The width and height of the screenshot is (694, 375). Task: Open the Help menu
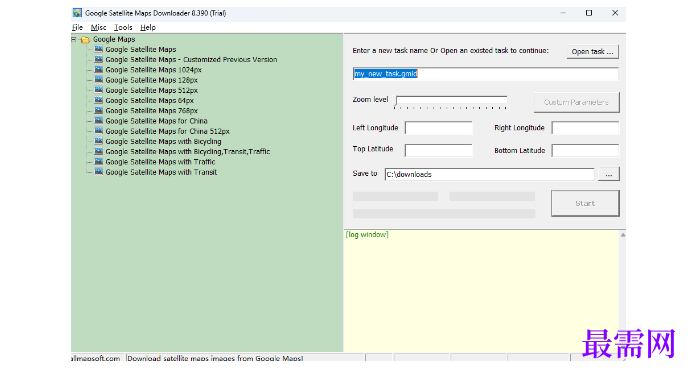pos(148,27)
